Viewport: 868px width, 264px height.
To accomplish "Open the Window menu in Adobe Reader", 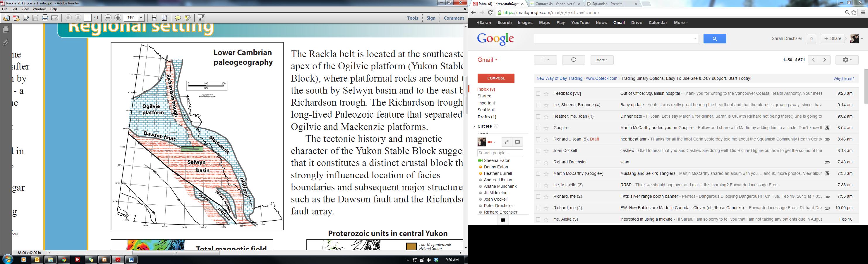I will pyautogui.click(x=39, y=9).
